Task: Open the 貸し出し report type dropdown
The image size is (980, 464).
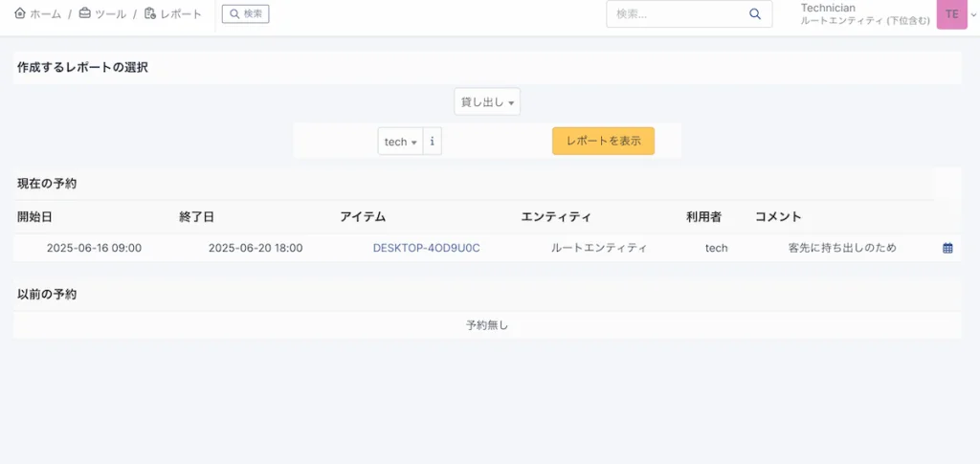Action: point(487,102)
